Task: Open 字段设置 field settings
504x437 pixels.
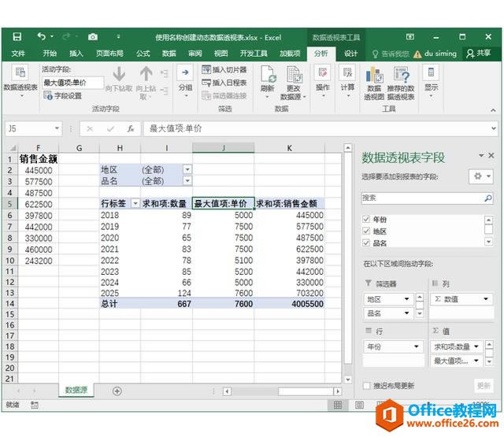Action: (63, 96)
